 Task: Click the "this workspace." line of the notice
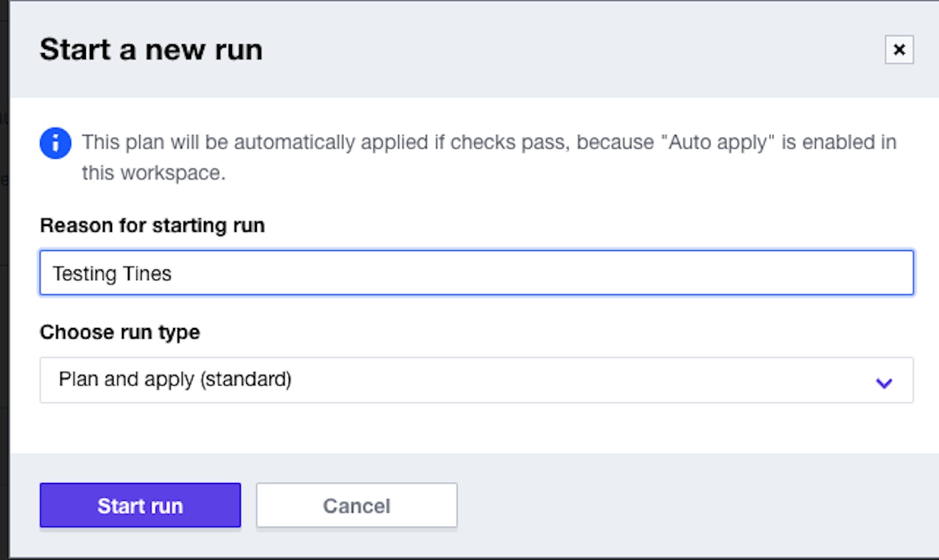(x=154, y=173)
